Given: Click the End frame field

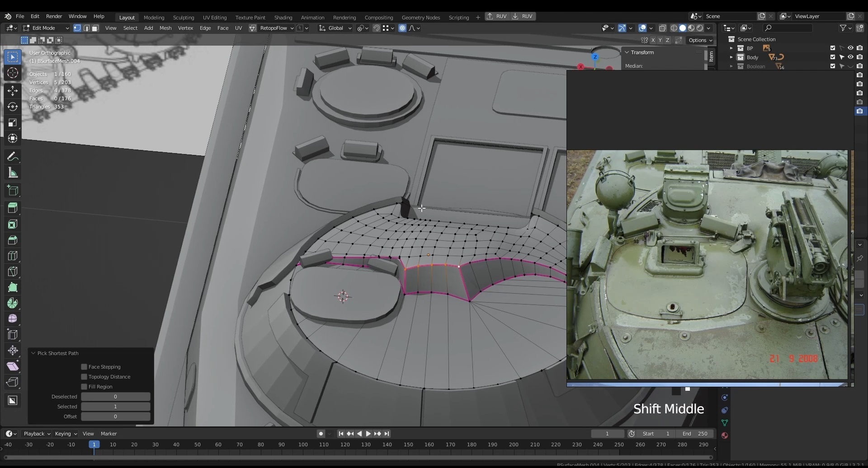Looking at the screenshot, I should click(x=695, y=434).
